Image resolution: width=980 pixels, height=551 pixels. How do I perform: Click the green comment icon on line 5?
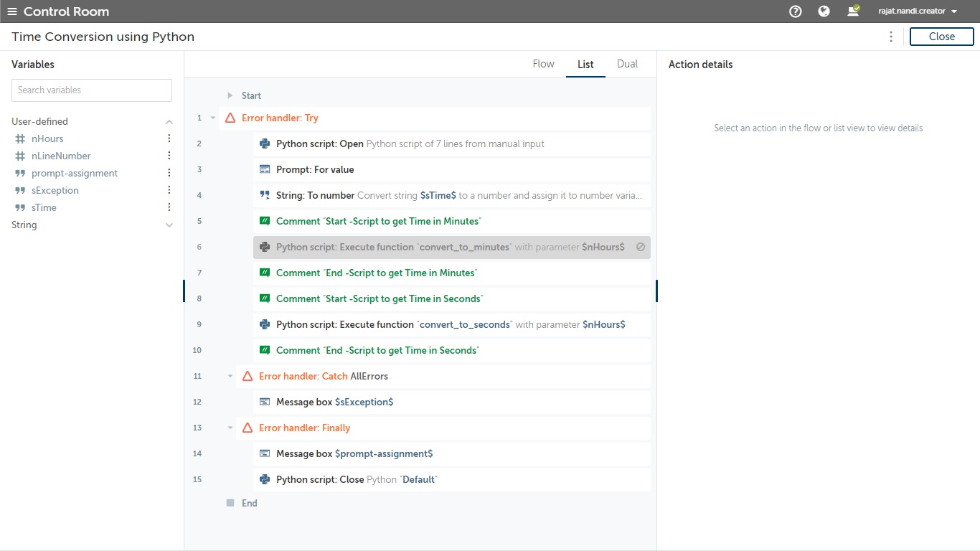[x=265, y=221]
